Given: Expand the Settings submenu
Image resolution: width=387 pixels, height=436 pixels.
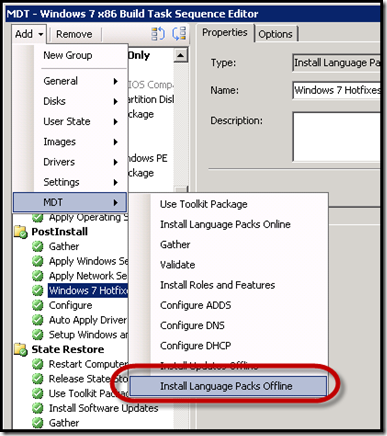Looking at the screenshot, I should click(x=81, y=182).
